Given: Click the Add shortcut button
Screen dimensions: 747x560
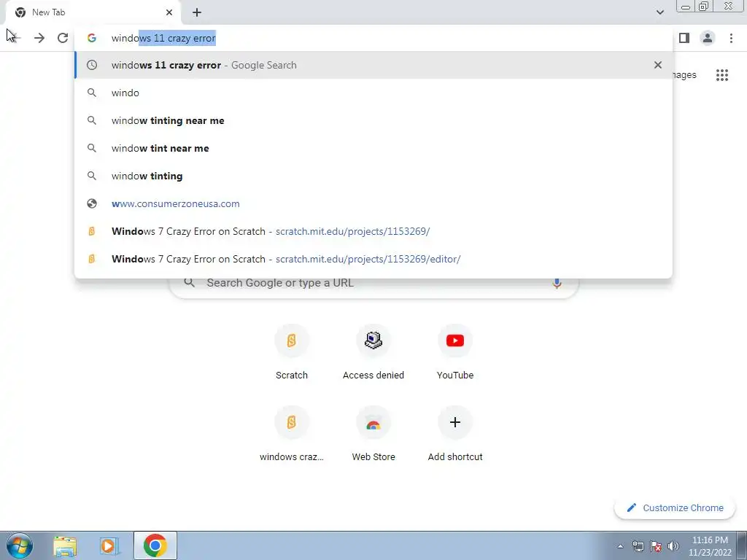Looking at the screenshot, I should tap(455, 433).
